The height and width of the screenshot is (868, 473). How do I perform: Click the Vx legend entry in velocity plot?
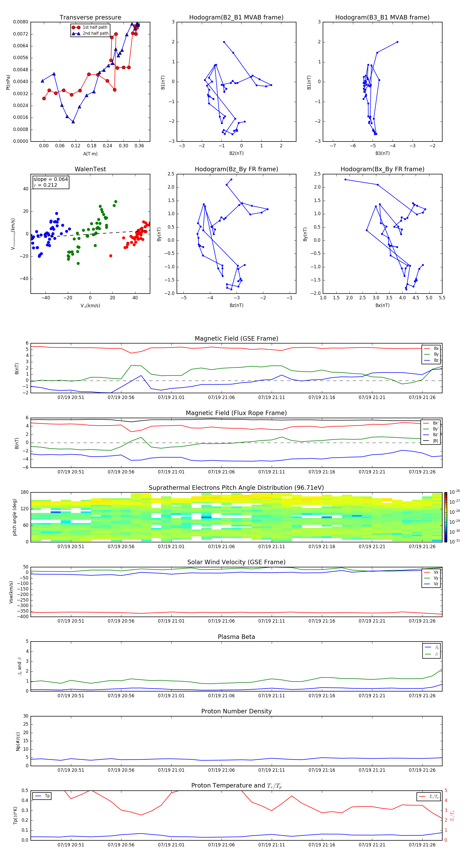pos(431,573)
